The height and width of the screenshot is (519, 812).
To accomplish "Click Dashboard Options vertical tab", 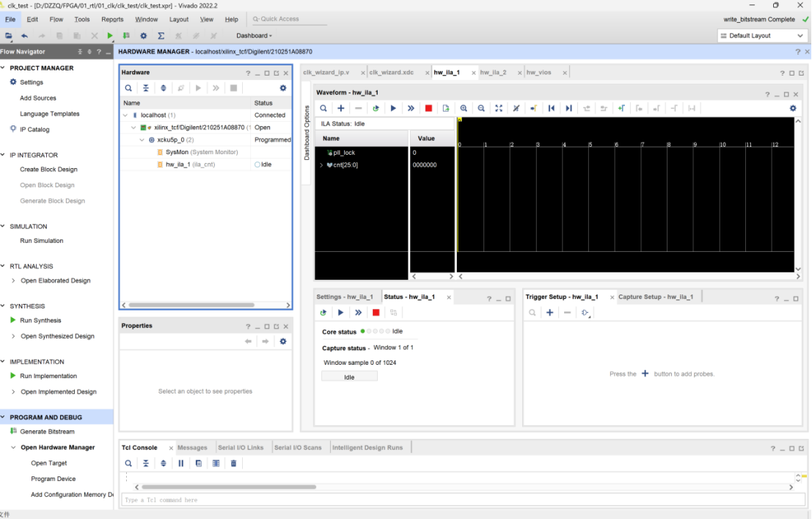I will click(307, 133).
